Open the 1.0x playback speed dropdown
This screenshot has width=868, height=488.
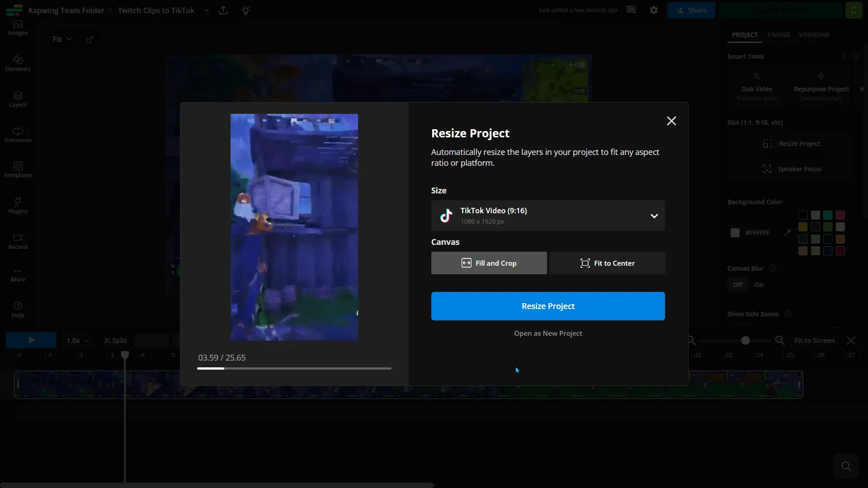tap(78, 340)
